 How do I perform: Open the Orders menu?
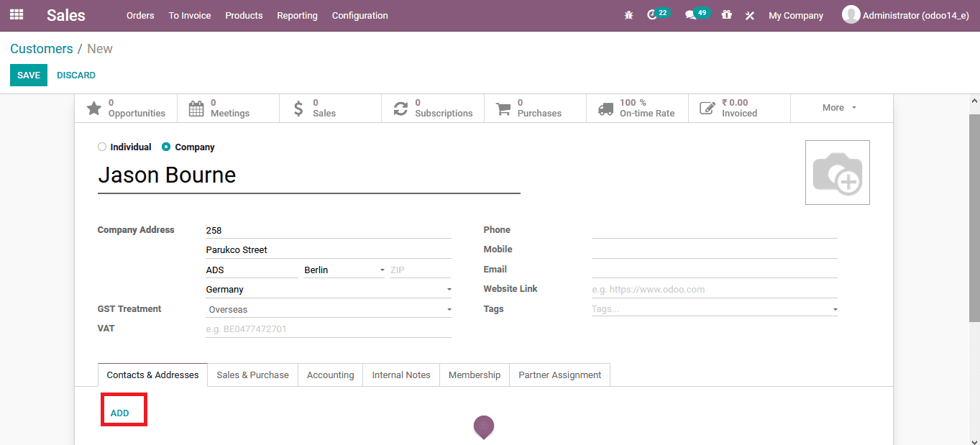[x=140, y=15]
